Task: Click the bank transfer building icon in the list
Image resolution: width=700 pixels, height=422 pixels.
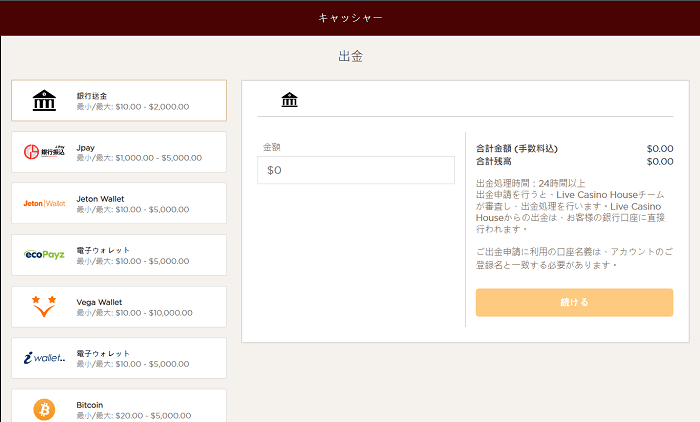Action: click(x=44, y=100)
